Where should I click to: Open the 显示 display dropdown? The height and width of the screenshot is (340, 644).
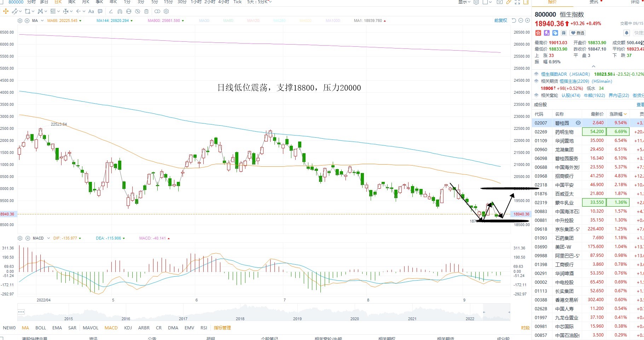[464, 2]
